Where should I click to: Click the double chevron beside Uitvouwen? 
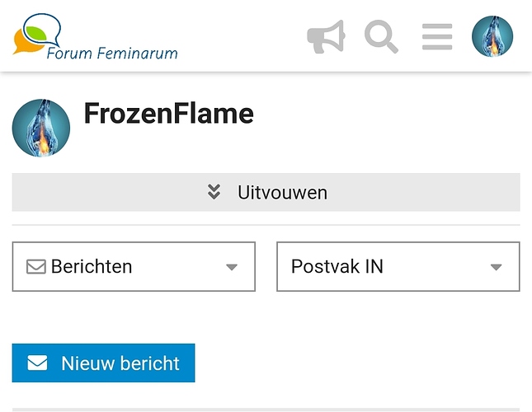point(214,193)
